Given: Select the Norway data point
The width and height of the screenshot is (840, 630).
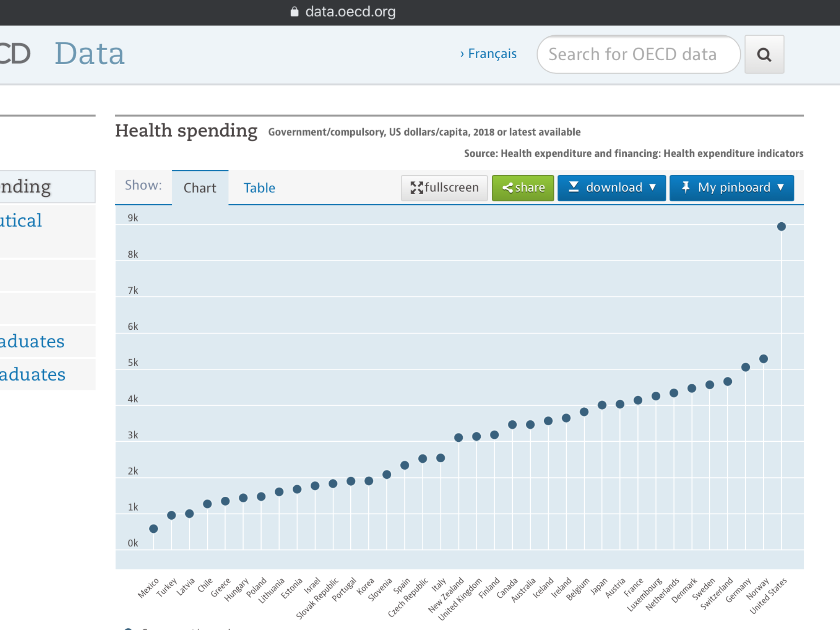Looking at the screenshot, I should point(763,359).
